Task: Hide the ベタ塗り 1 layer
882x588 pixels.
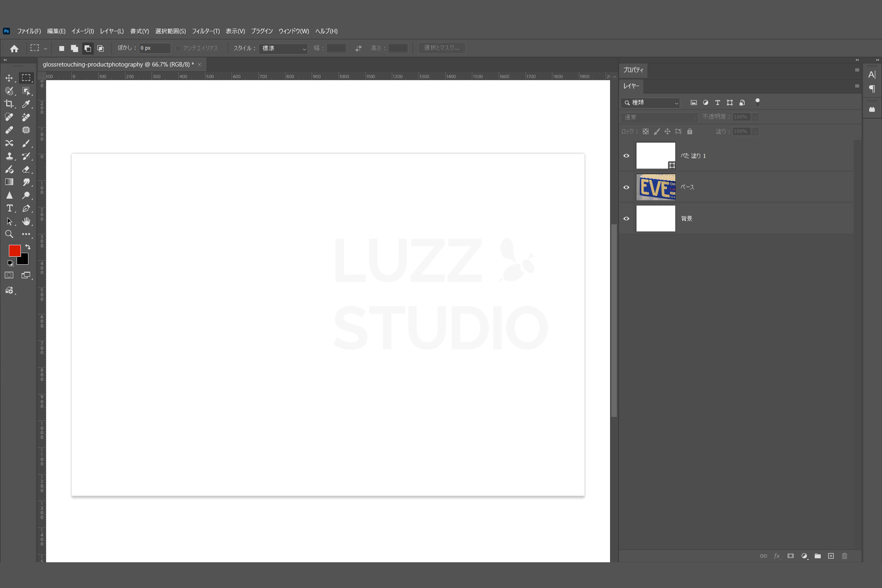Action: 626,156
